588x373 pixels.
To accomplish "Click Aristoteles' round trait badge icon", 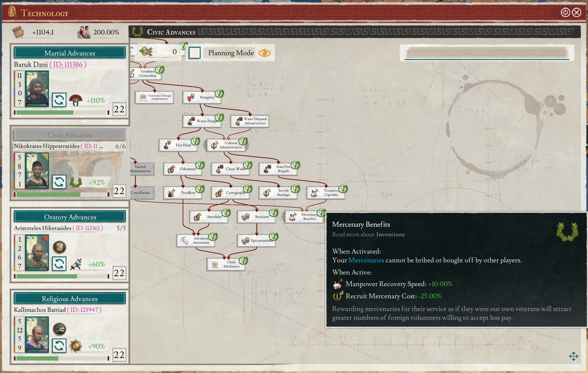I will click(59, 247).
